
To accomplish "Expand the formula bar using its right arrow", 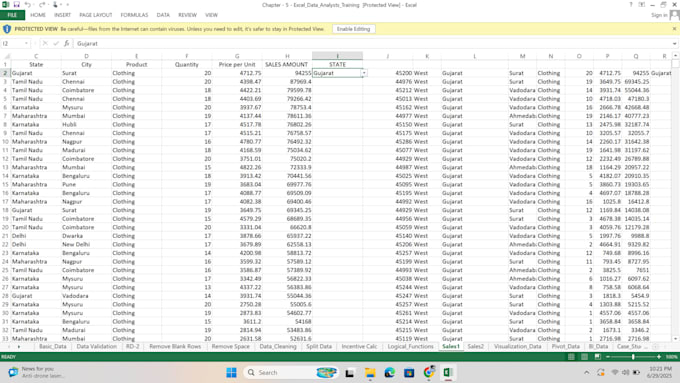I will point(675,43).
